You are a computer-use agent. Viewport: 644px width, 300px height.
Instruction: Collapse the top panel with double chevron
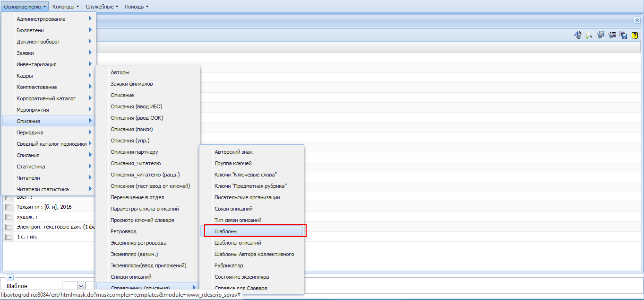(637, 20)
